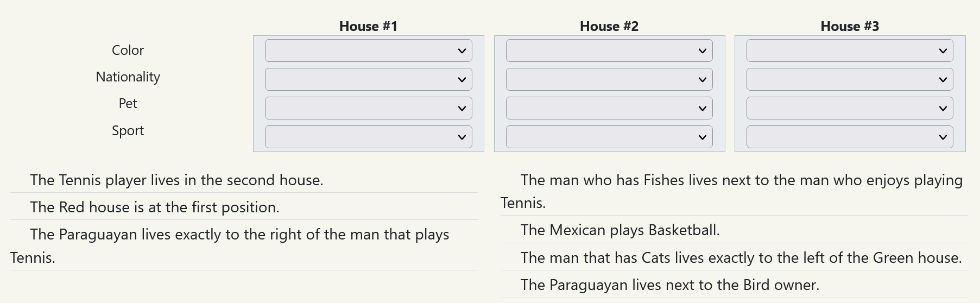
Task: Click the Paraguayan next to Bird owner clue
Action: coord(669,285)
